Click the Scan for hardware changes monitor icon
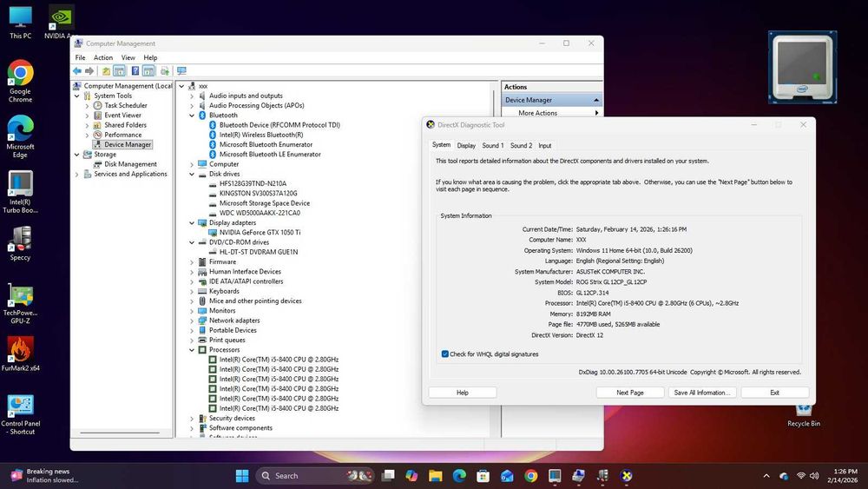This screenshot has height=489, width=868. (181, 71)
